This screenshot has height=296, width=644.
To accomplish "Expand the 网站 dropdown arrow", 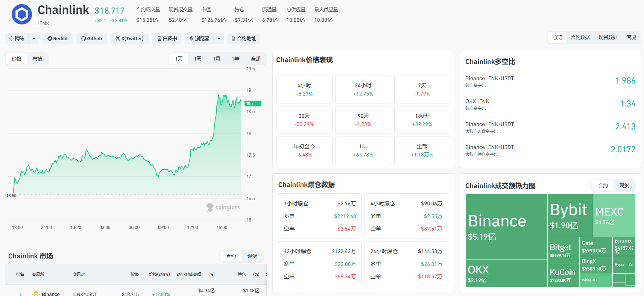I will [34, 38].
